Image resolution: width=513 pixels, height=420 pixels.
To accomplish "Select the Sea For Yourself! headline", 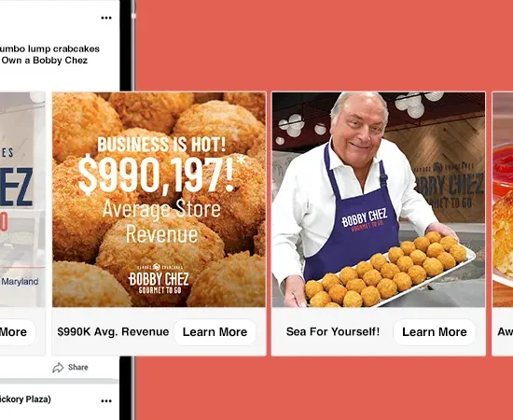I will point(333,331).
